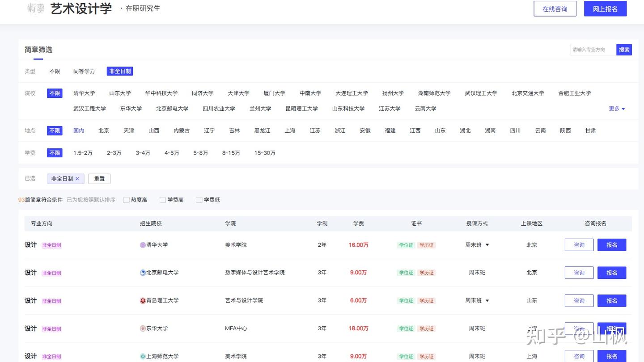Screen dimensions: 644x362
Task: Filter by 8~15万 tuition
Action: click(231, 153)
